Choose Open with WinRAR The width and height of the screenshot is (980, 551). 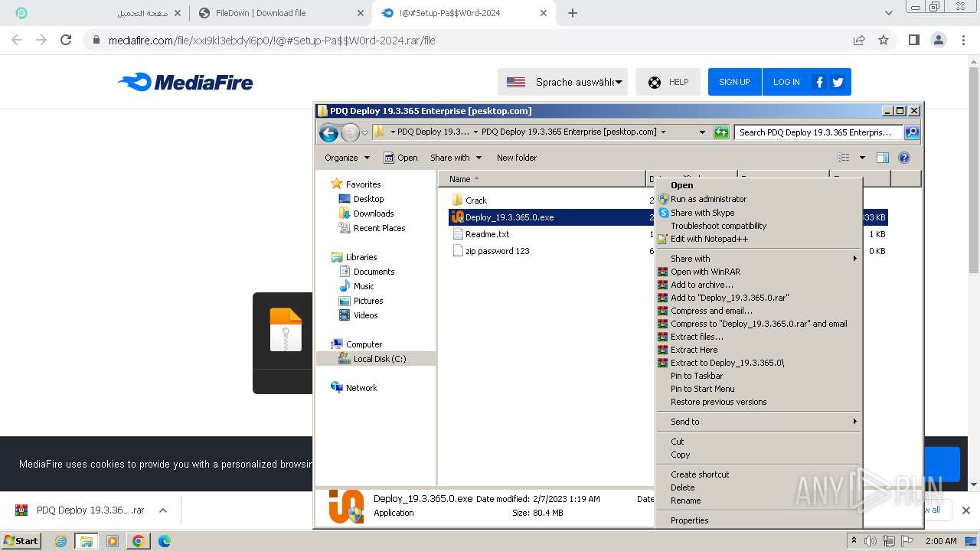pyautogui.click(x=758, y=272)
